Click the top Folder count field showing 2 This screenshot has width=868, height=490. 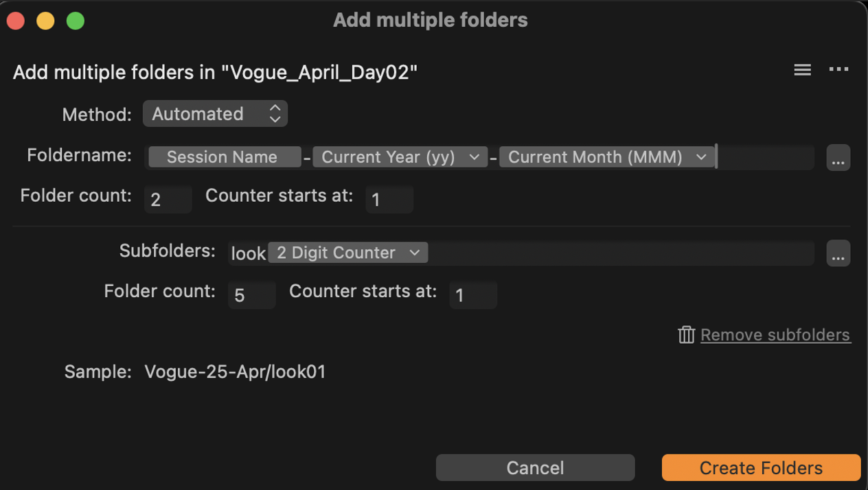168,199
